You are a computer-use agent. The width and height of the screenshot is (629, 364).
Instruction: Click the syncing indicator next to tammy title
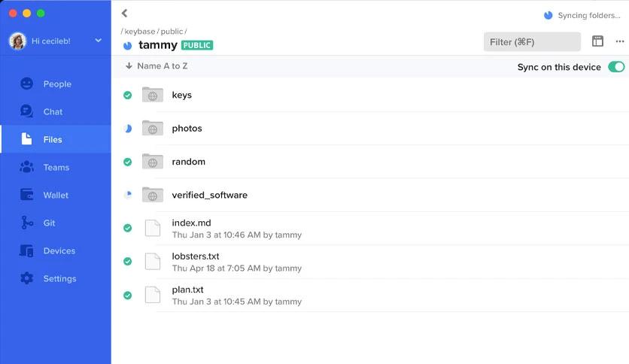pos(128,46)
